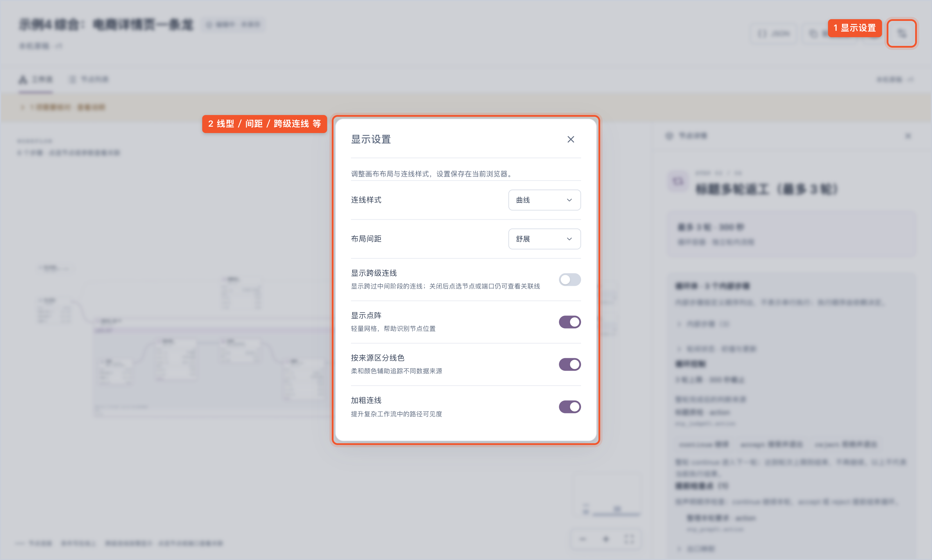Click the 显示设置 dialog title
This screenshot has width=932, height=560.
point(370,139)
